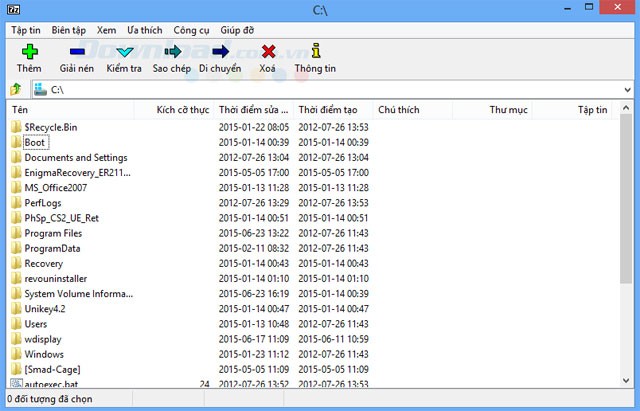Select the Documents and Settings folder icon
Viewport: 640px width, 411px height.
[16, 157]
